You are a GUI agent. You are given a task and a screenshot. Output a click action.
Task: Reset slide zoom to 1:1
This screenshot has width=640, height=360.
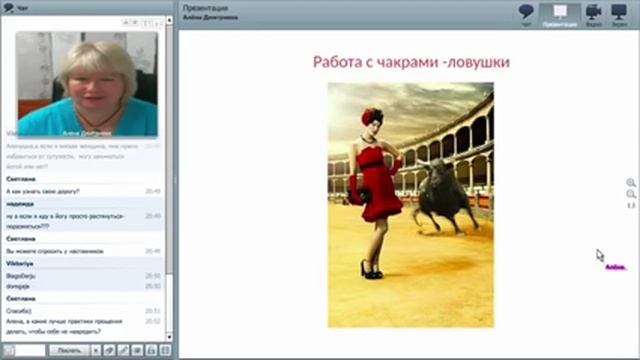[x=631, y=205]
